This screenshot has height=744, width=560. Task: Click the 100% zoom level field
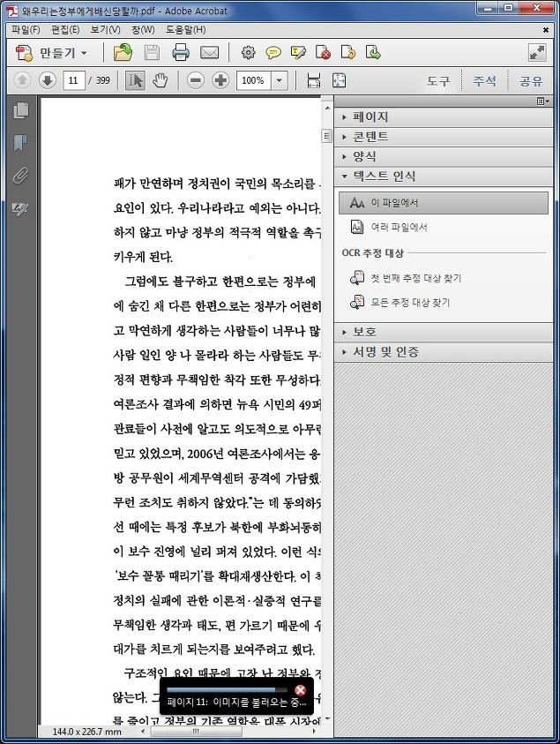click(254, 80)
